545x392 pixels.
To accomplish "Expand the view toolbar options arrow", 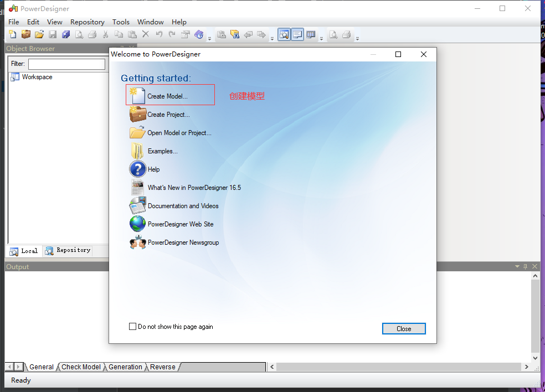I will pyautogui.click(x=321, y=38).
